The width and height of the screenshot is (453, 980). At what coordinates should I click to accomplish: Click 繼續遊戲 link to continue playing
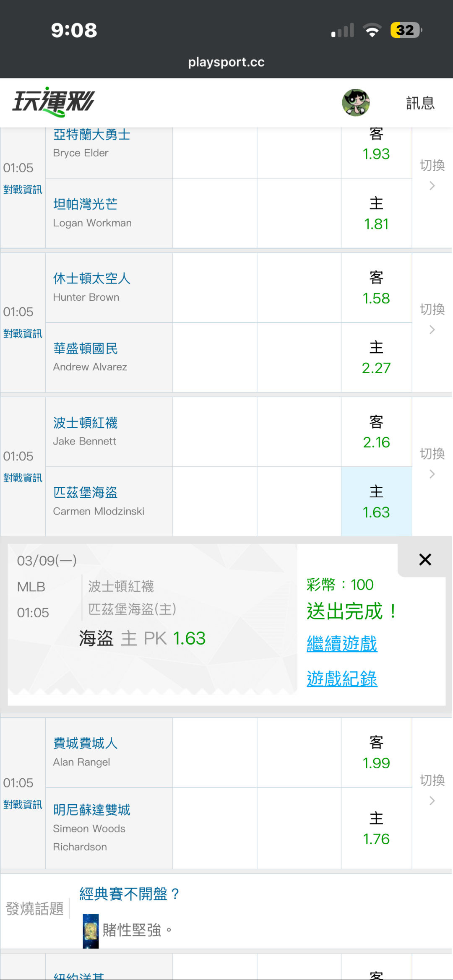(342, 644)
